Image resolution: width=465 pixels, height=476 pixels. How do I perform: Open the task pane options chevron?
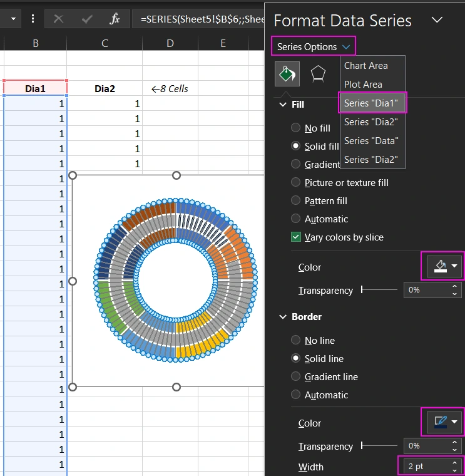437,20
